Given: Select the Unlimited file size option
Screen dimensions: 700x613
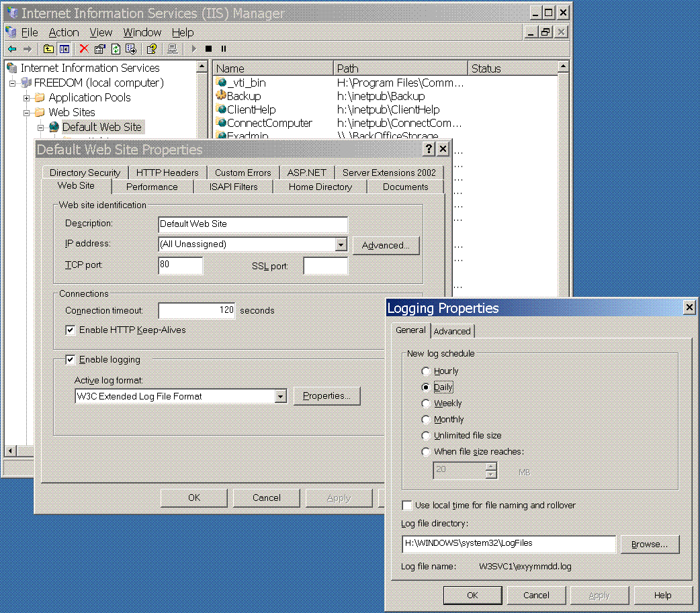Looking at the screenshot, I should click(426, 436).
